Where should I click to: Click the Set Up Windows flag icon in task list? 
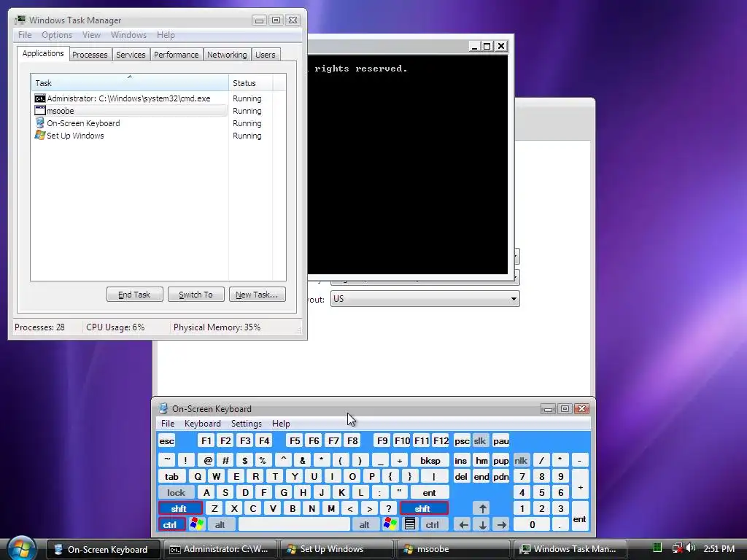[40, 135]
